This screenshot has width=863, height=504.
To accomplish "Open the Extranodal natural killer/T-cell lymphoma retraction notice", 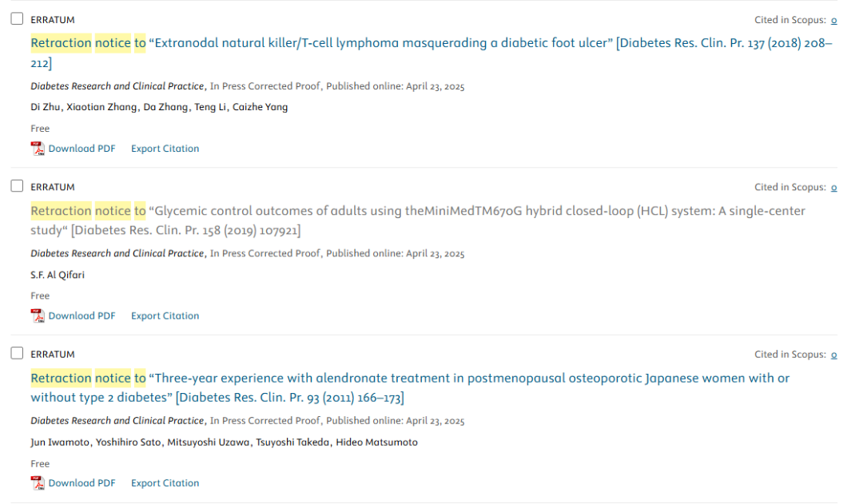I will (x=431, y=53).
